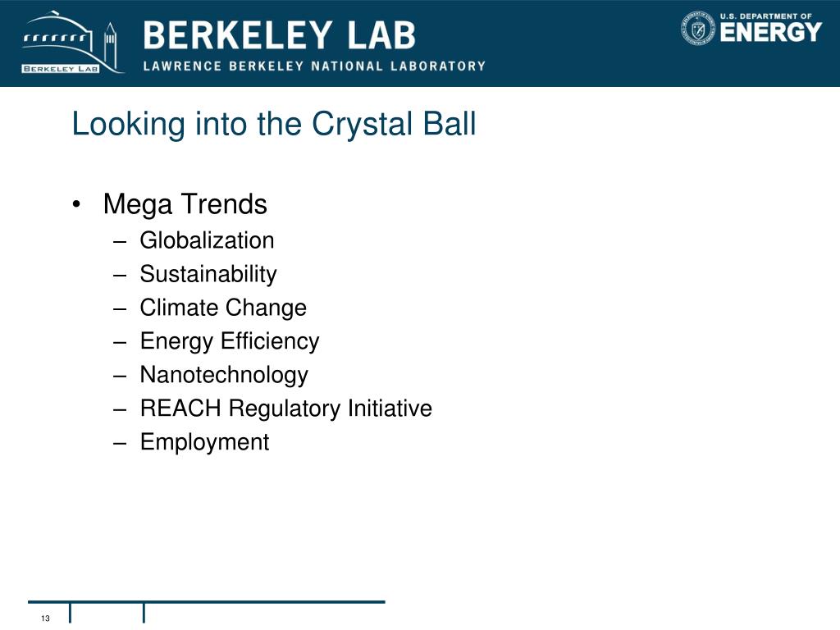
Task: Click the U.S. Department of Energy wordmark
Action: tap(770, 28)
